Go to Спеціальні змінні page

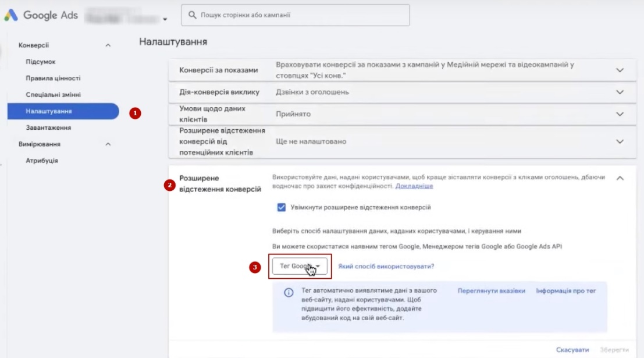[x=53, y=94]
